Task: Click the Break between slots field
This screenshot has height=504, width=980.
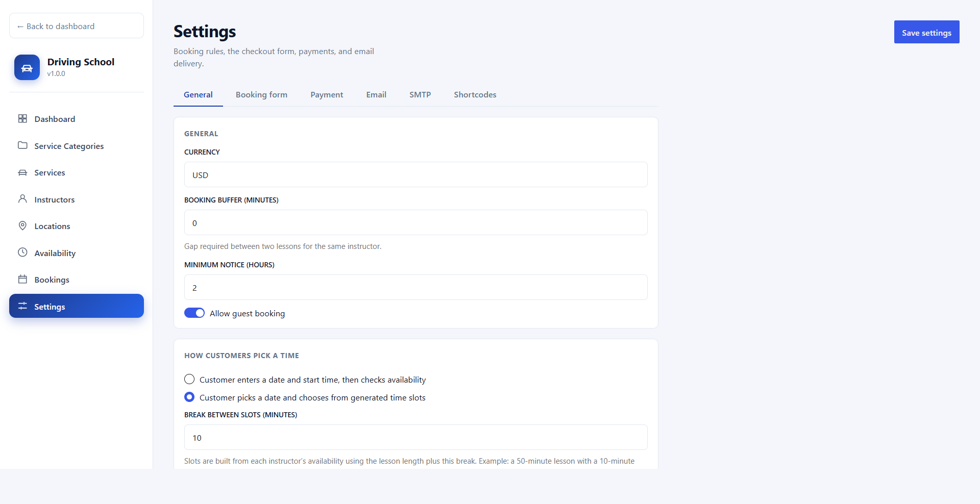Action: pos(416,437)
